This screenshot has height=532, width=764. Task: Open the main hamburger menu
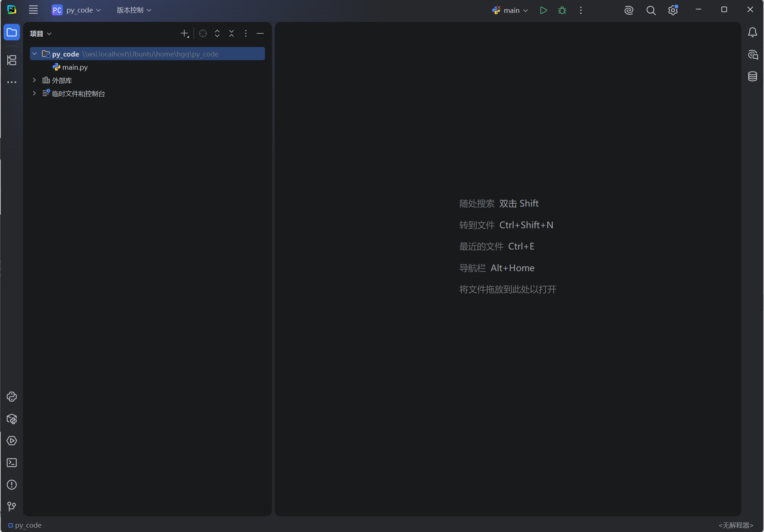33,10
